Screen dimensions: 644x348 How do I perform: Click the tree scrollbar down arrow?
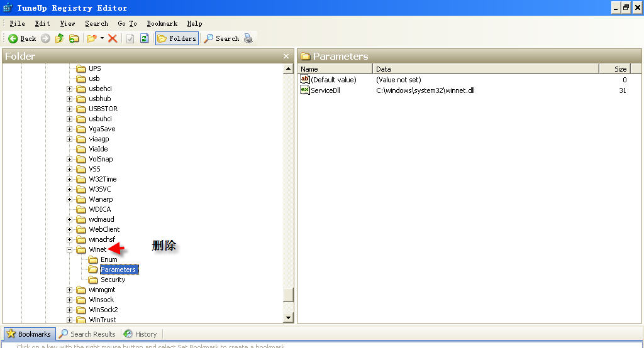(x=288, y=318)
